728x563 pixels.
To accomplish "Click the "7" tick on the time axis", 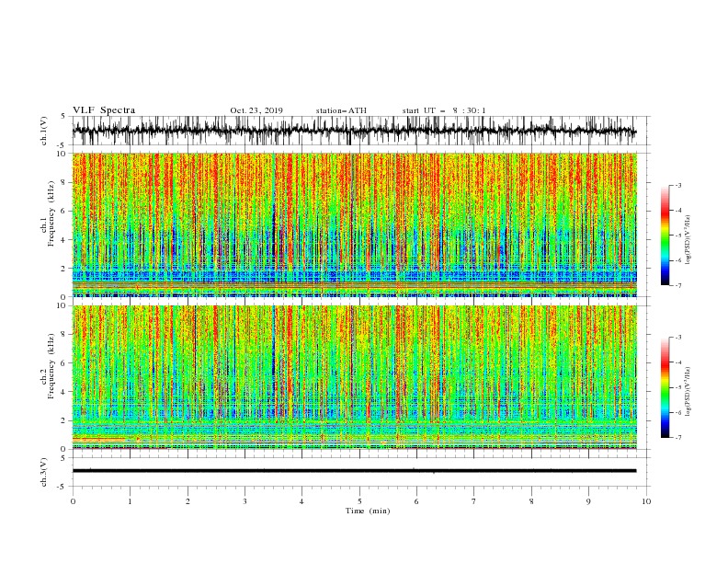I will [x=474, y=501].
